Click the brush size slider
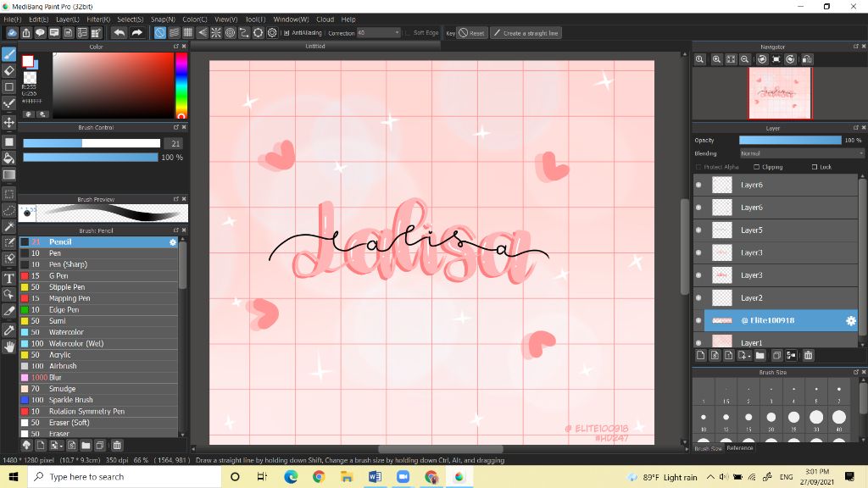Viewport: 868px width, 488px height. pos(92,143)
